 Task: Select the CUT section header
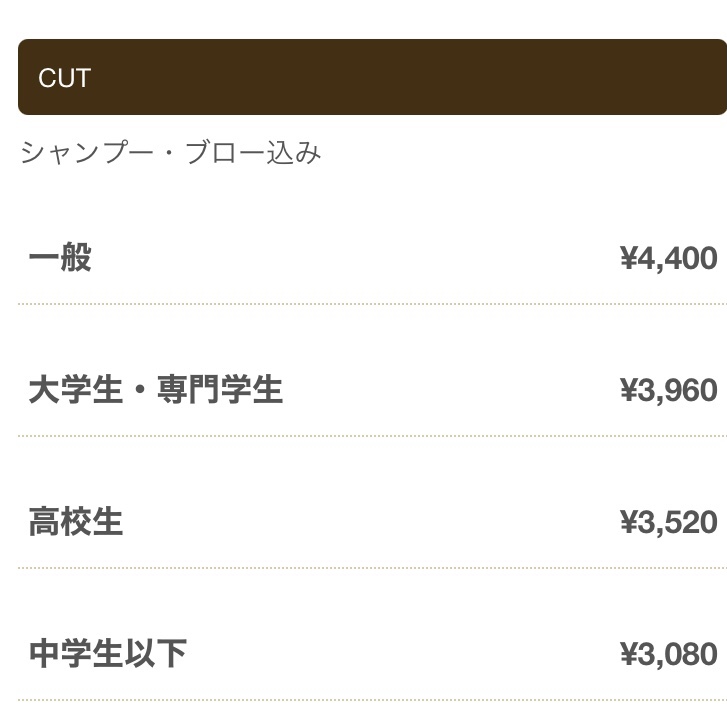coord(372,77)
